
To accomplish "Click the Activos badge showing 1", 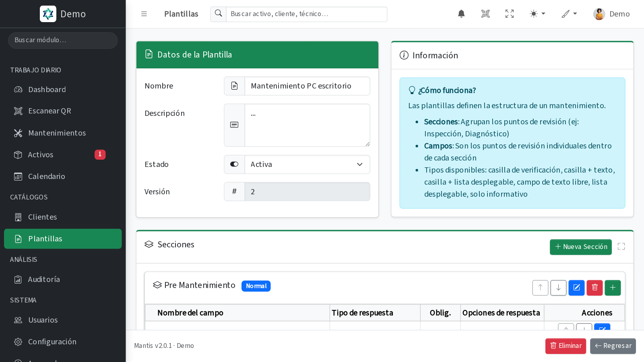I will click(x=100, y=154).
